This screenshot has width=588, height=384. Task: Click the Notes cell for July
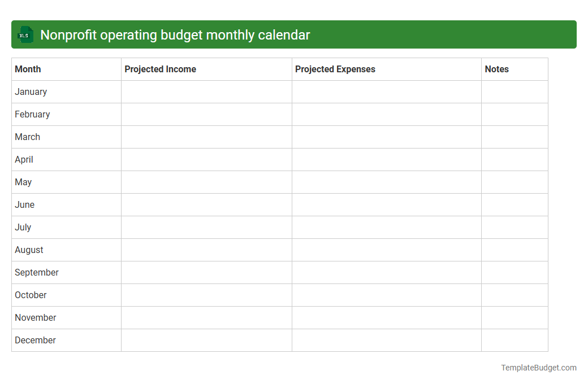[x=514, y=227]
